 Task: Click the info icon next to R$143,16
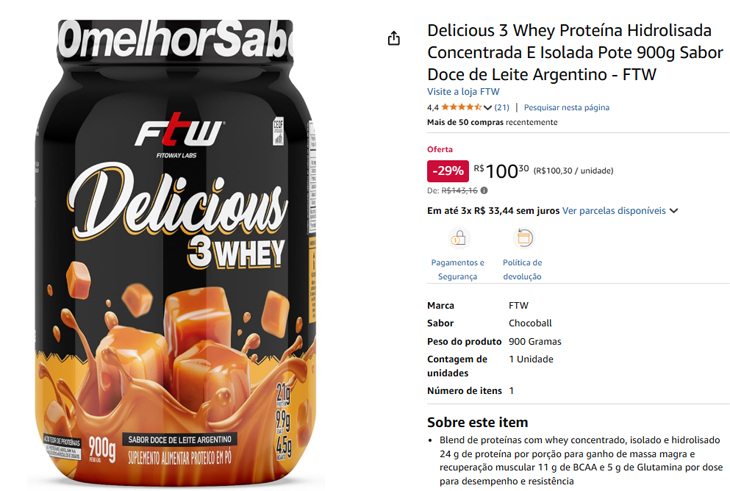pos(484,190)
